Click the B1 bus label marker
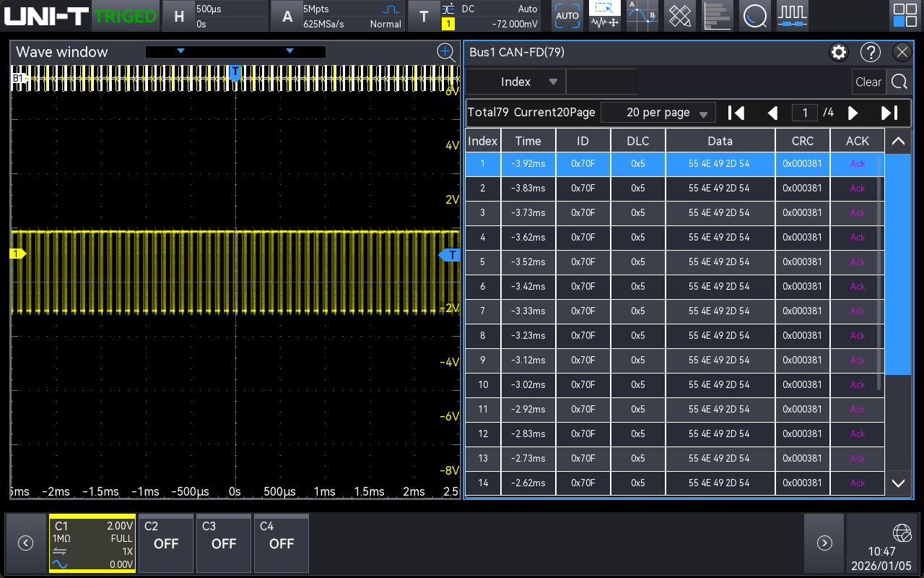 pyautogui.click(x=19, y=77)
